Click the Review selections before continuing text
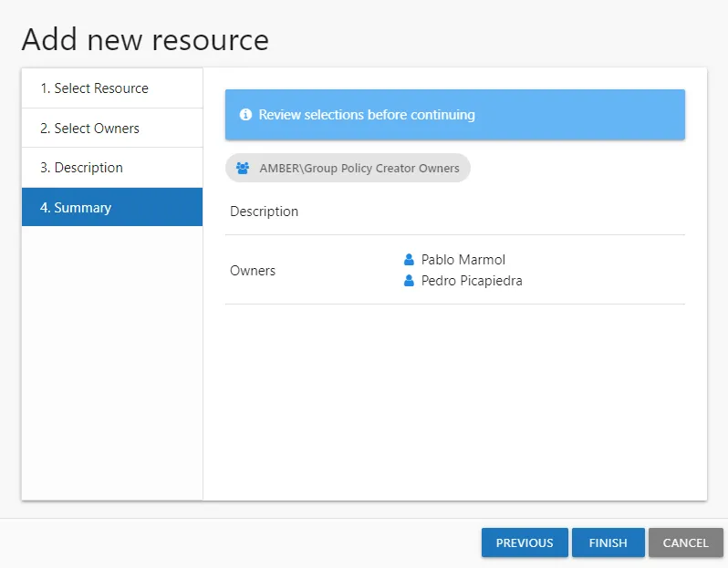Viewport: 728px width, 568px height. click(367, 115)
